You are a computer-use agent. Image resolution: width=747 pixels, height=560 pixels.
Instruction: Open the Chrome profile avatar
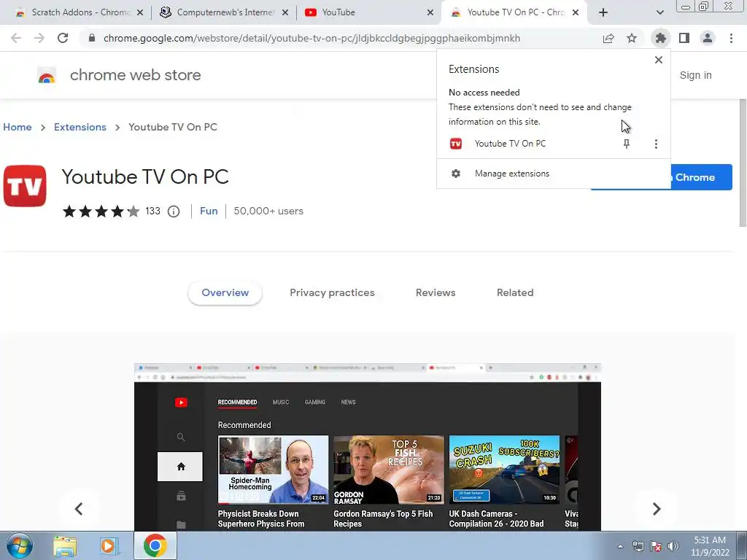(x=708, y=38)
